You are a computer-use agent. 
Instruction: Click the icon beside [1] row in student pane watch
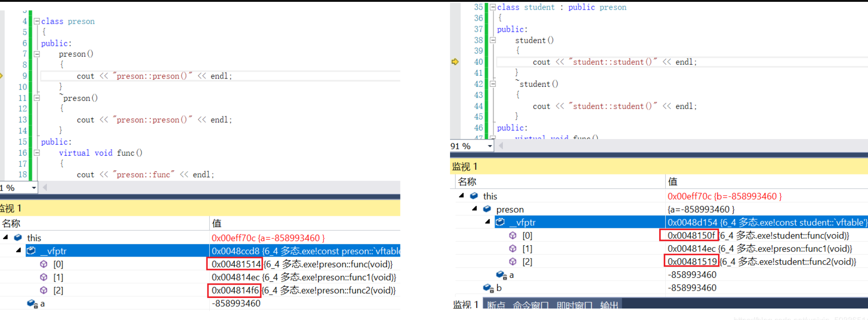(513, 248)
